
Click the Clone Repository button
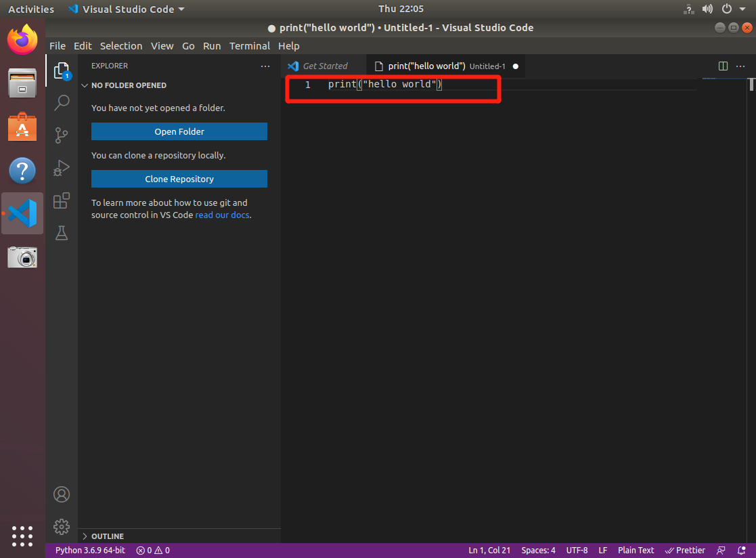tap(179, 179)
